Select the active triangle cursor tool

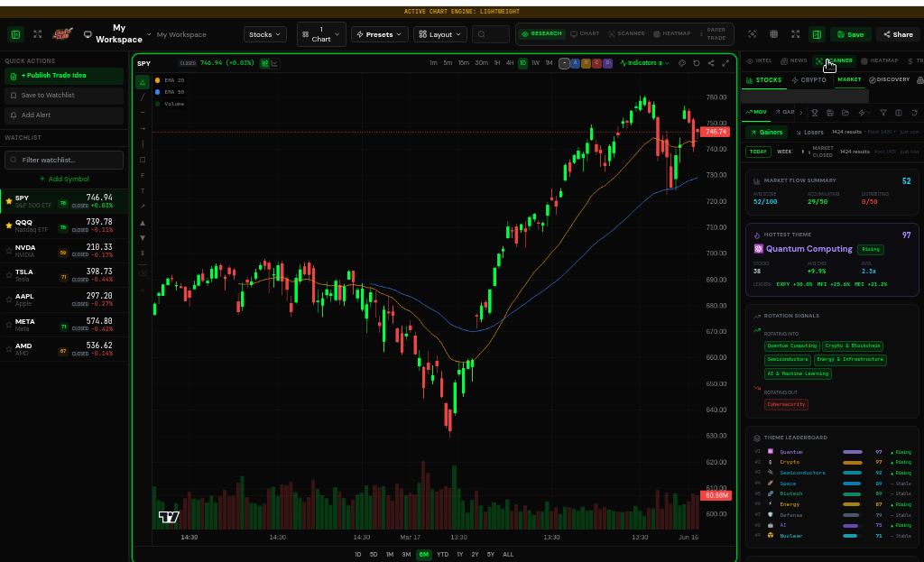point(143,82)
